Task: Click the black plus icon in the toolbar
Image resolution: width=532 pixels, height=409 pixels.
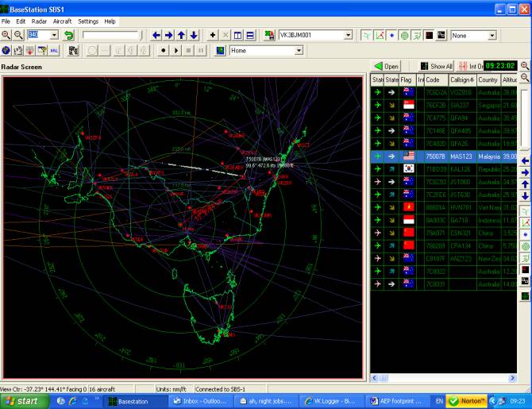Action: click(x=213, y=35)
